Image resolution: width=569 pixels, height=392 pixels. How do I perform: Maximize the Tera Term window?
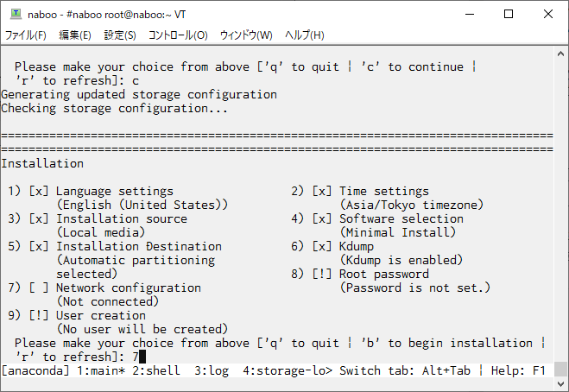(x=509, y=14)
